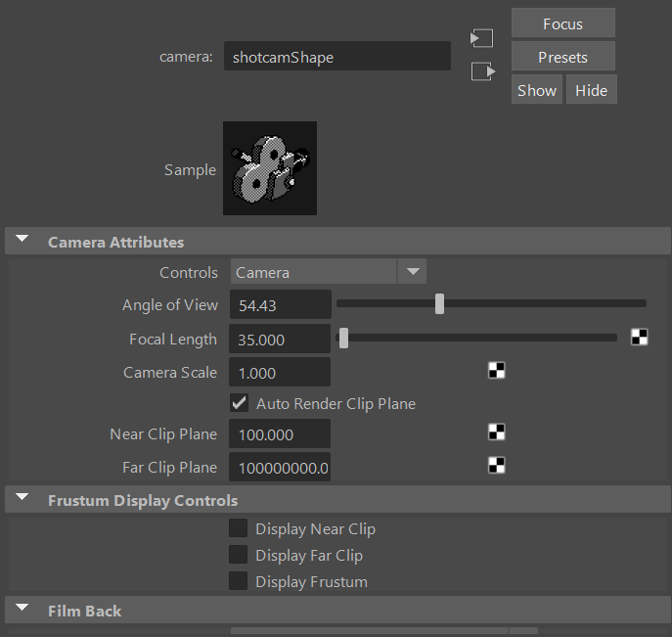672x637 pixels.
Task: Click the output connection arrow icon below it
Action: coord(482,71)
